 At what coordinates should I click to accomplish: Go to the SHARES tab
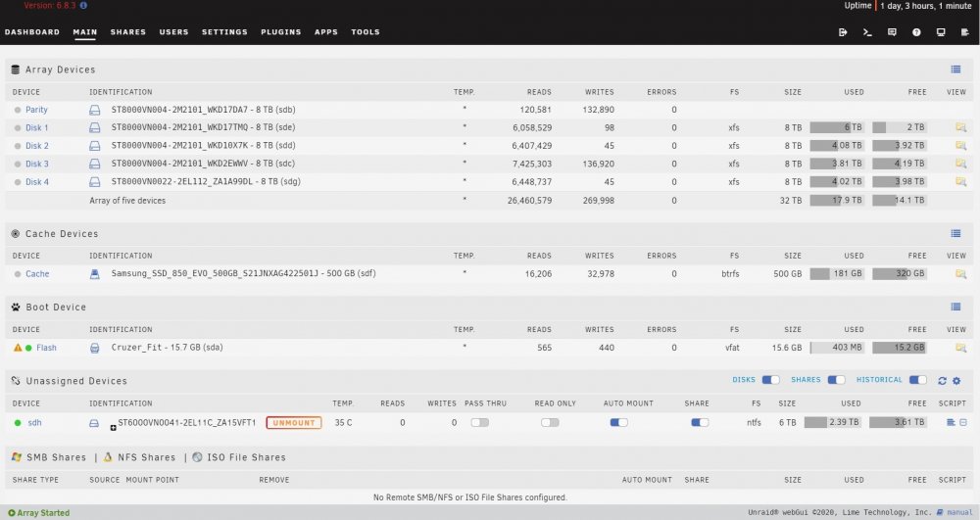pos(128,32)
